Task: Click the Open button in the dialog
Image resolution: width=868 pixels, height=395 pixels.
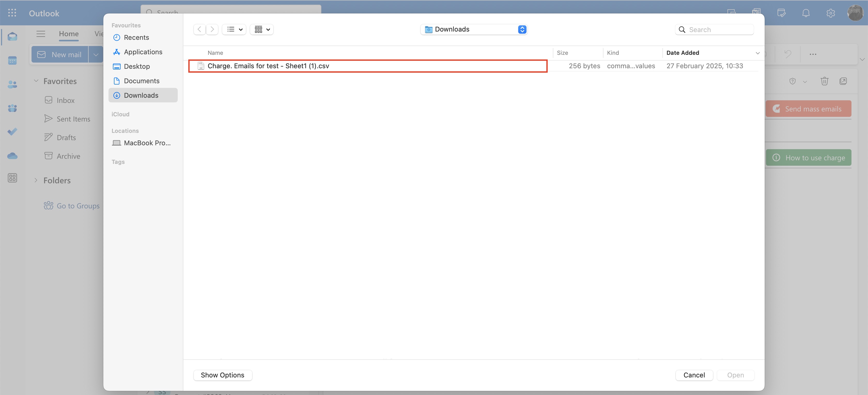Action: point(735,375)
